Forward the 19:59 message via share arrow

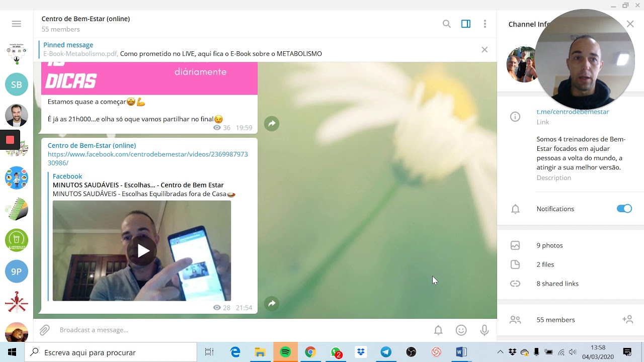click(272, 124)
